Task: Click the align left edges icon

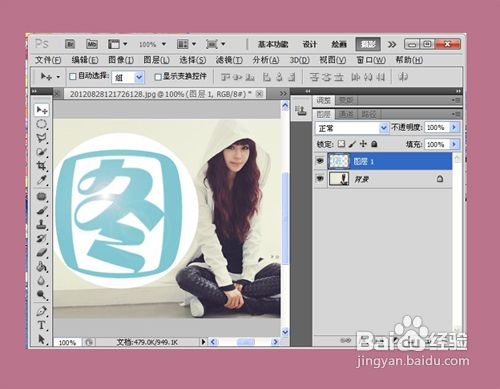Action: (267, 77)
